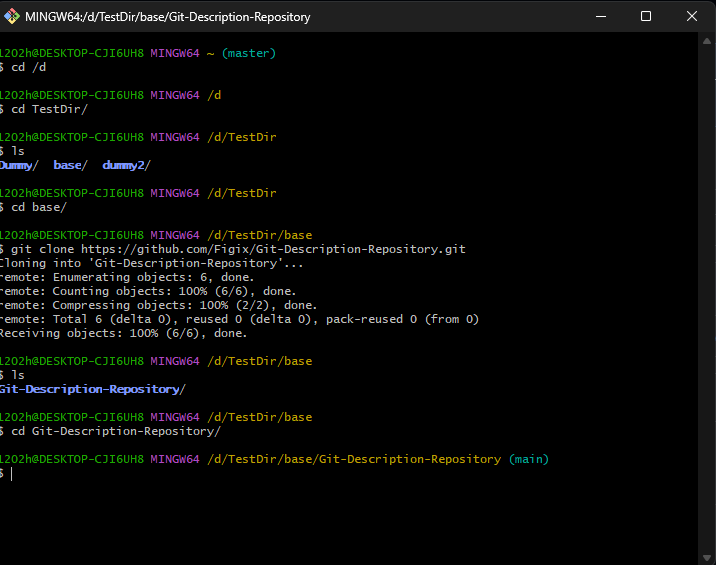Viewport: 716px width, 565px height.
Task: Click the (main) branch indicator in prompt
Action: (x=528, y=459)
